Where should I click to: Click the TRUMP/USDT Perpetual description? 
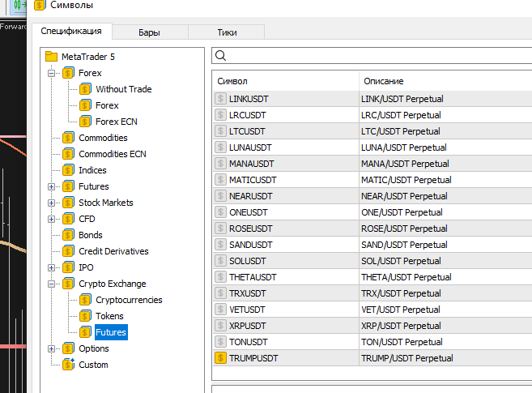pos(406,358)
